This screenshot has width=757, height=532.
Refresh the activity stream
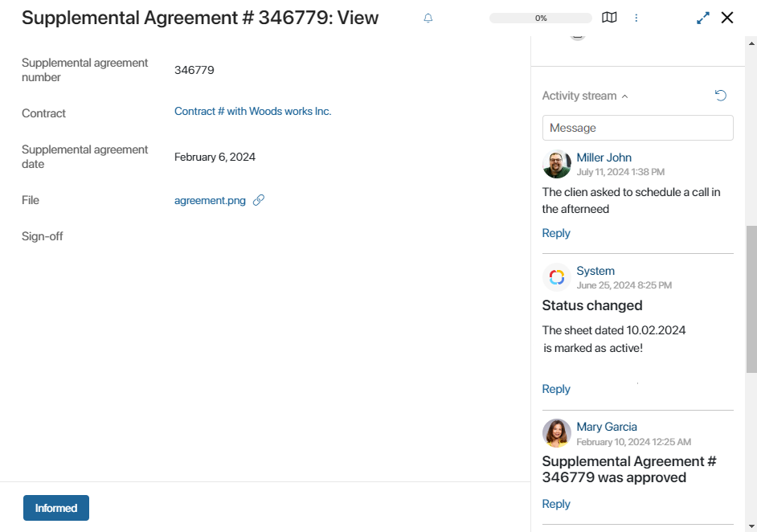tap(720, 96)
